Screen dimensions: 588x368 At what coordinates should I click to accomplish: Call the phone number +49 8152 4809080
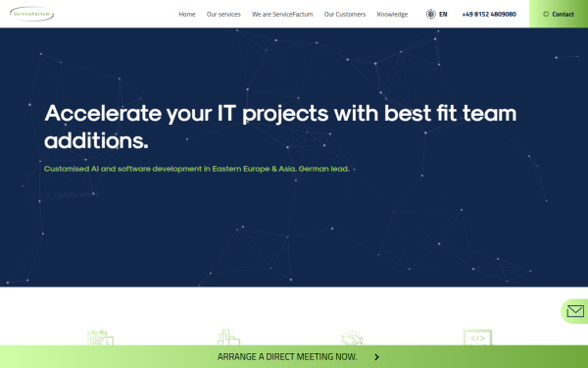click(489, 15)
